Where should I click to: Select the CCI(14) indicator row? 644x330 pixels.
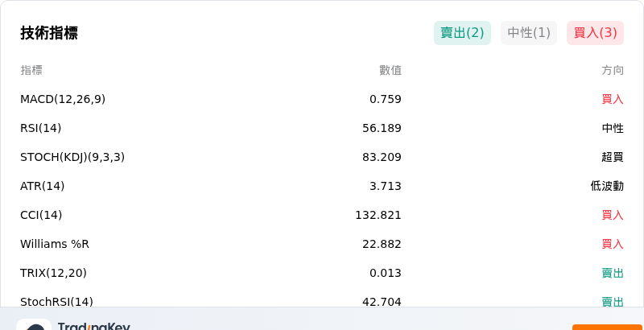point(322,215)
